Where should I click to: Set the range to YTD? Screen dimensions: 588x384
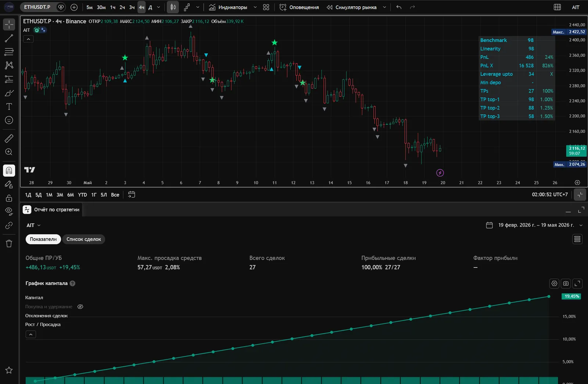pos(82,195)
